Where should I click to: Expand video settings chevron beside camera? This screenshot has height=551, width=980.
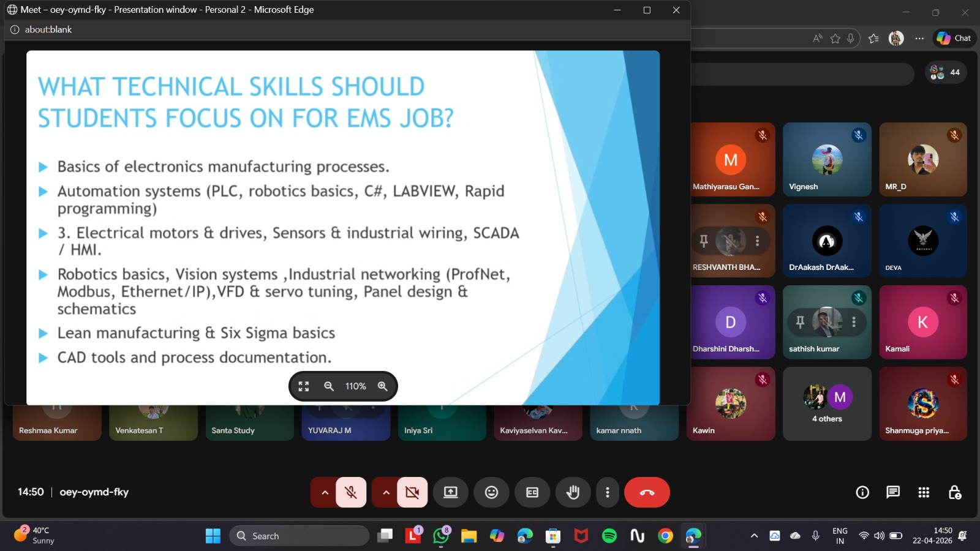[x=386, y=492]
